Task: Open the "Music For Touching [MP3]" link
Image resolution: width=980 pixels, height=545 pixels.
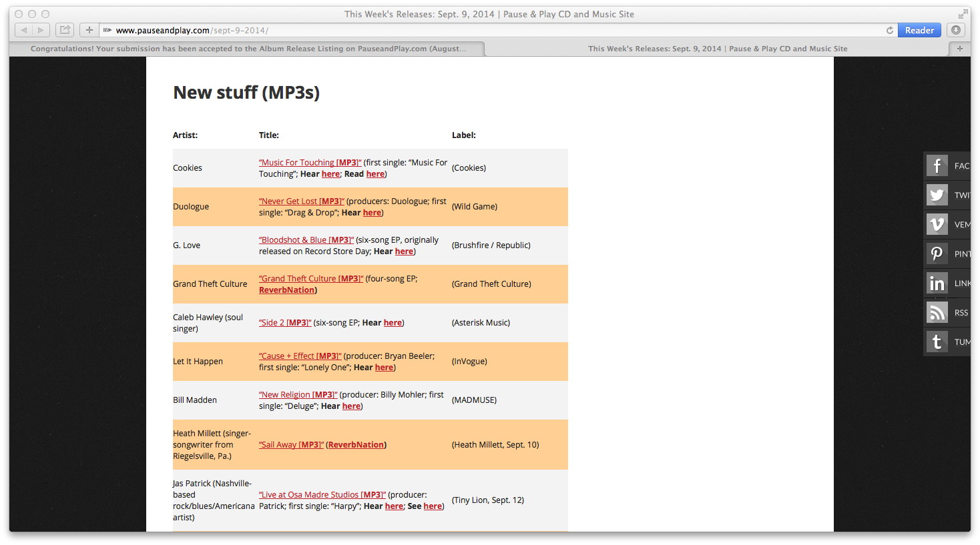Action: click(310, 162)
